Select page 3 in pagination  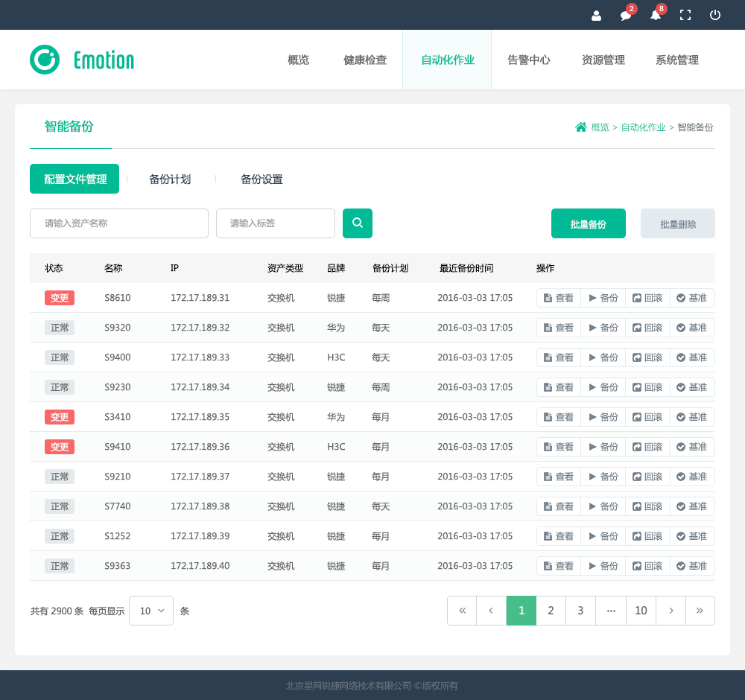pyautogui.click(x=580, y=611)
